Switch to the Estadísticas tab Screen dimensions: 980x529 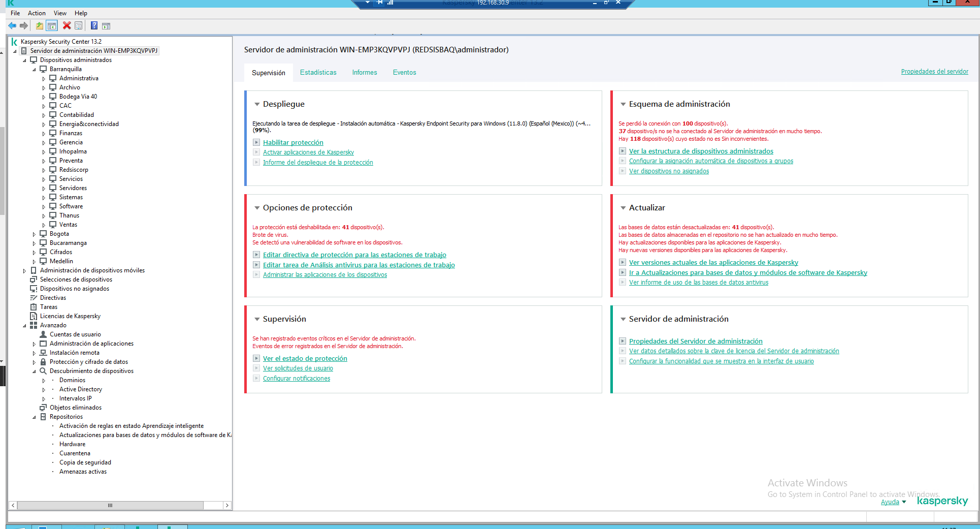(318, 73)
